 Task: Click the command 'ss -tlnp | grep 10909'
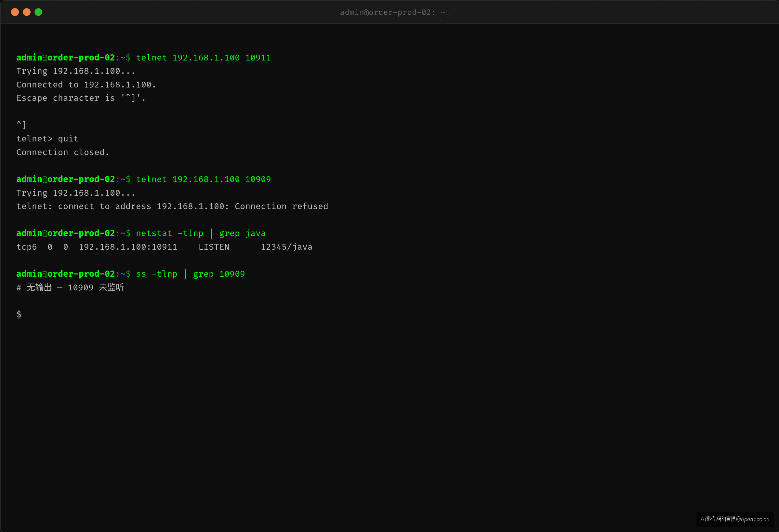pyautogui.click(x=191, y=274)
